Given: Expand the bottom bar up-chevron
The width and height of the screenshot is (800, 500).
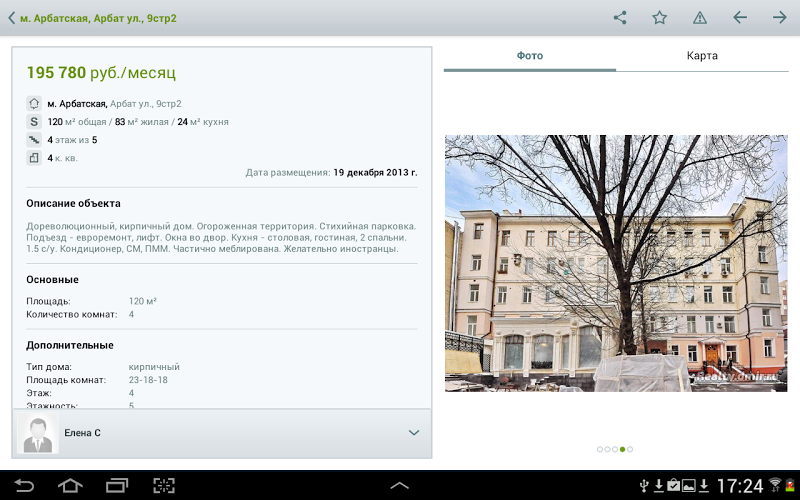Looking at the screenshot, I should (399, 486).
